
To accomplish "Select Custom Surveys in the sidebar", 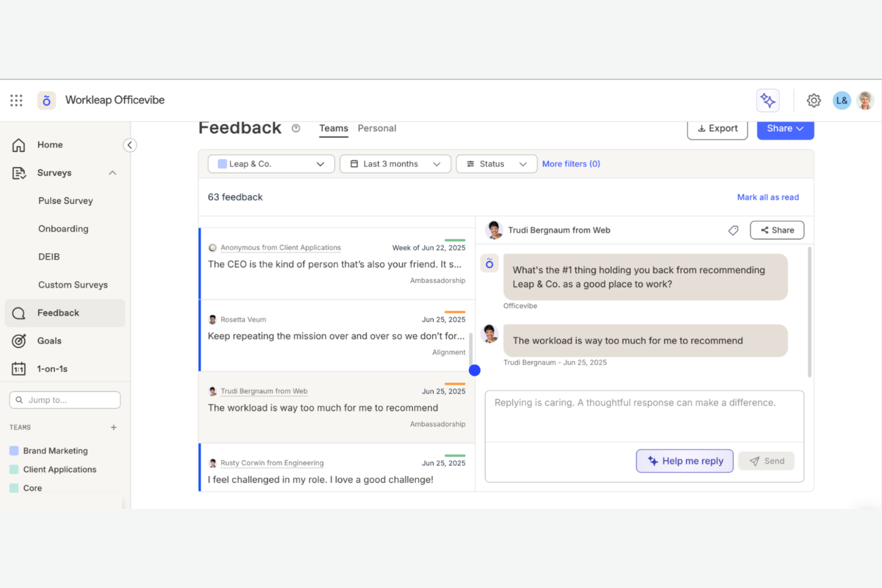I will point(73,285).
